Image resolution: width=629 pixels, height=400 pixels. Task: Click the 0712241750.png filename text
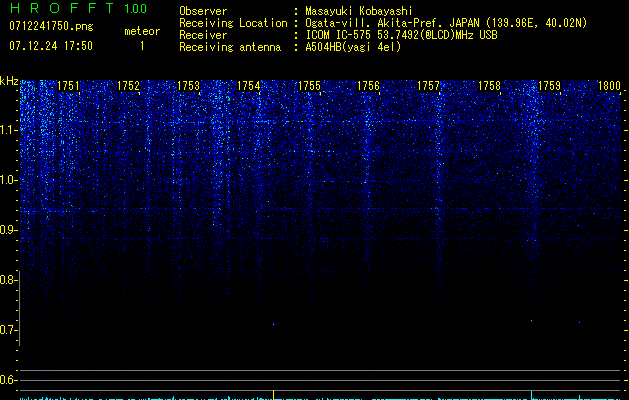[x=51, y=26]
